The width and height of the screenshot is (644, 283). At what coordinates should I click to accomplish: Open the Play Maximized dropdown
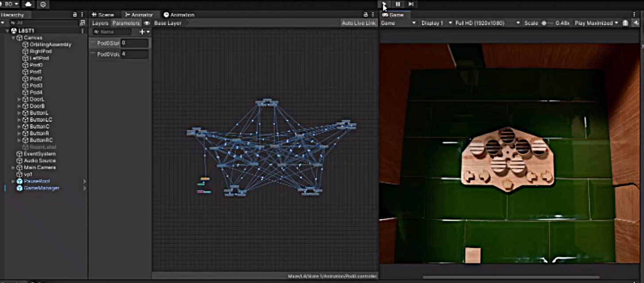(596, 23)
